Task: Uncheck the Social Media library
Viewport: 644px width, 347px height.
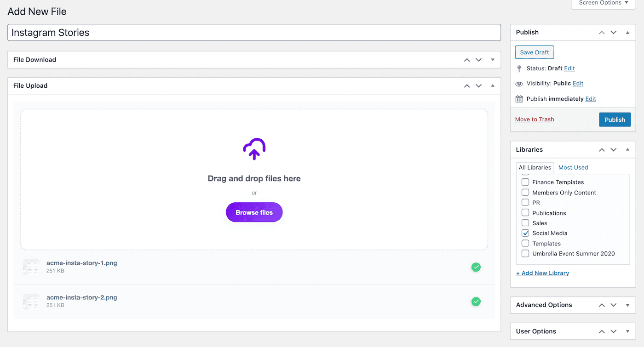Action: 525,233
